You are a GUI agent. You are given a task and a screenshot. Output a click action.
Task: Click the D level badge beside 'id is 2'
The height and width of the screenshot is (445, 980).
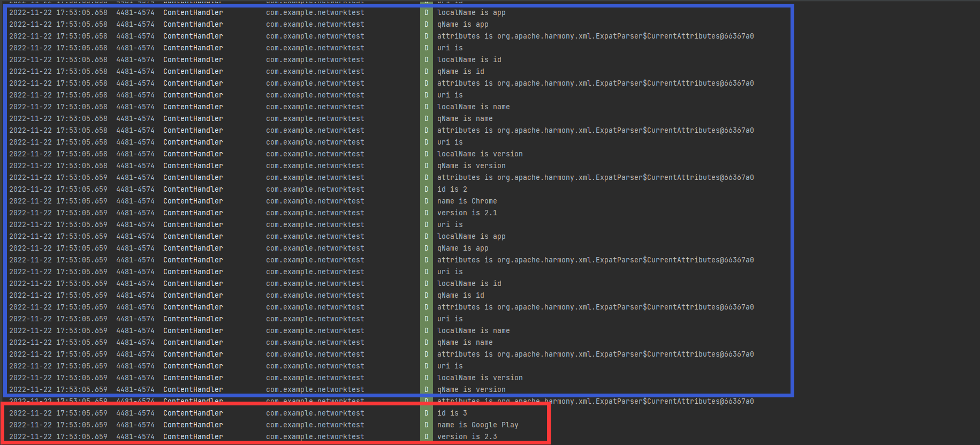tap(427, 189)
